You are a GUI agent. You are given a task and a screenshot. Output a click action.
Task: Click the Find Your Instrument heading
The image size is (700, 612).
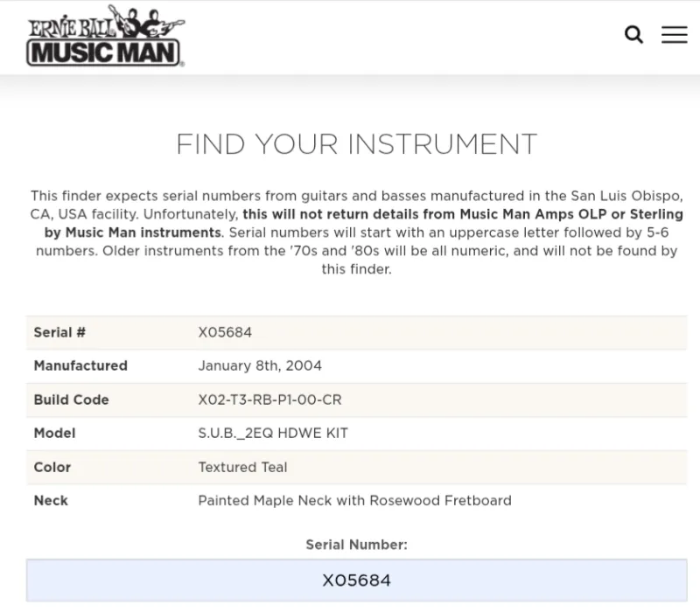point(356,144)
